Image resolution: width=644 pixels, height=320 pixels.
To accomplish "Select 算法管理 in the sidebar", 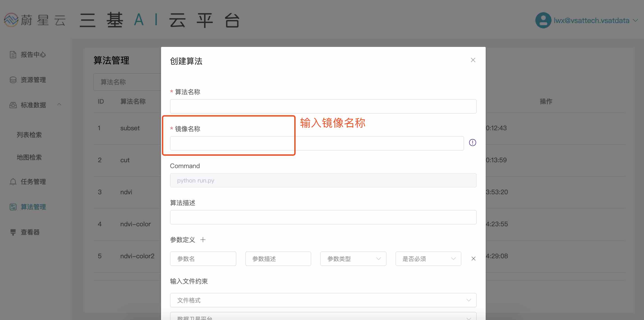I will 33,207.
